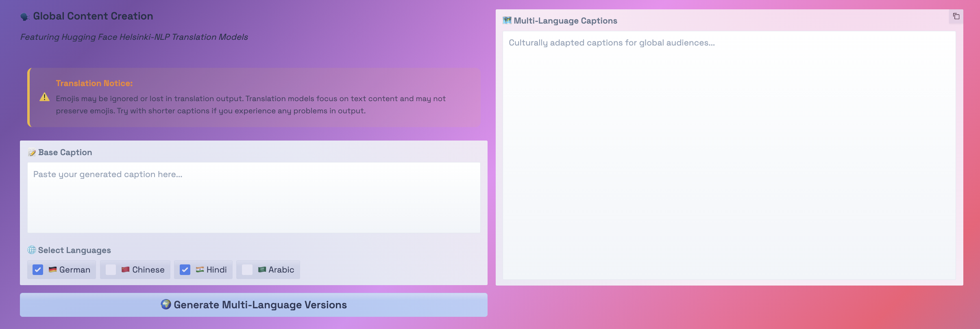This screenshot has height=329, width=980.
Task: Click the Indian flag icon beside Hindi
Action: point(200,269)
